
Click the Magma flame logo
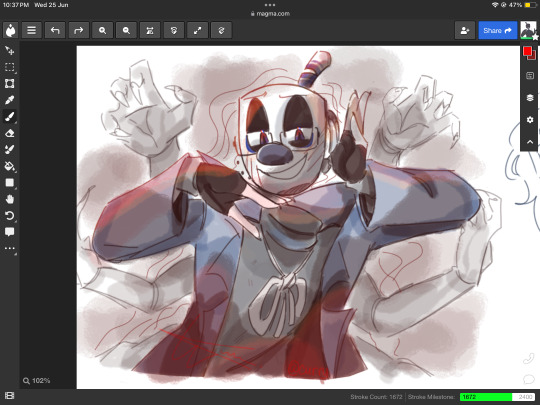(10, 30)
